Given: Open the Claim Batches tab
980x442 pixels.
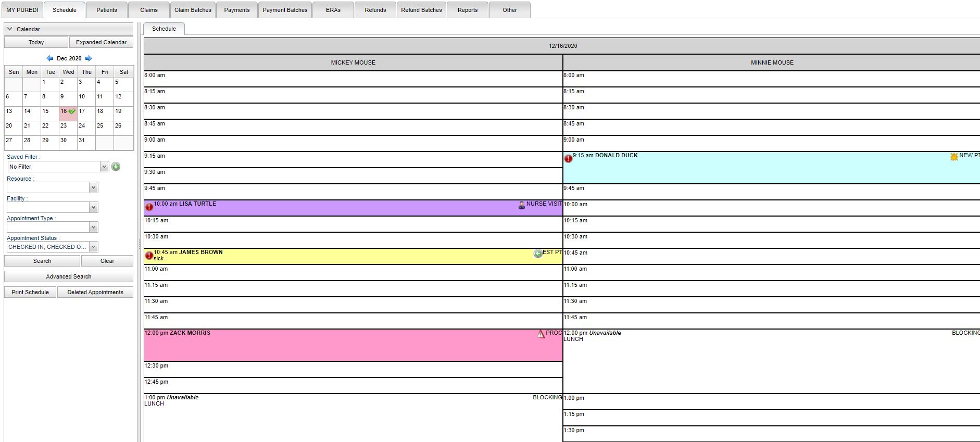Looking at the screenshot, I should click(x=193, y=10).
